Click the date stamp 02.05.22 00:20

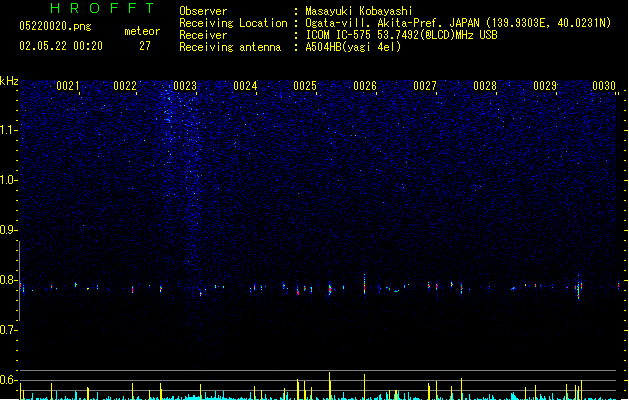pos(61,46)
